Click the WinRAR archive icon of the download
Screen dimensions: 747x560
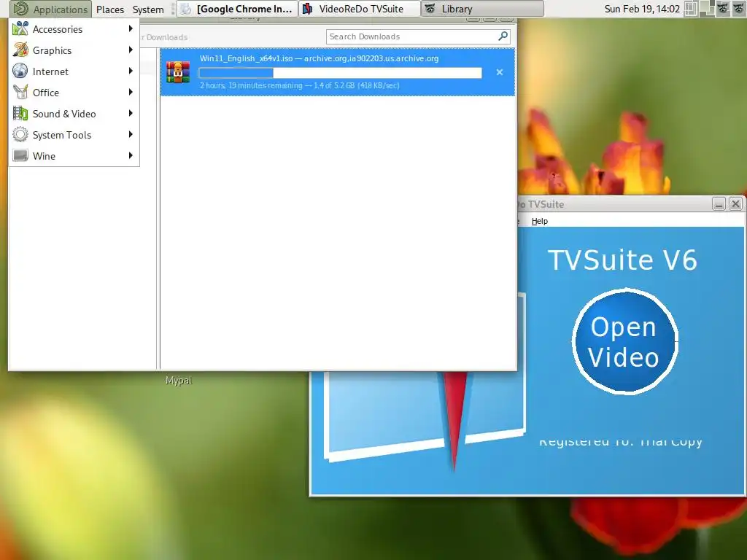178,72
